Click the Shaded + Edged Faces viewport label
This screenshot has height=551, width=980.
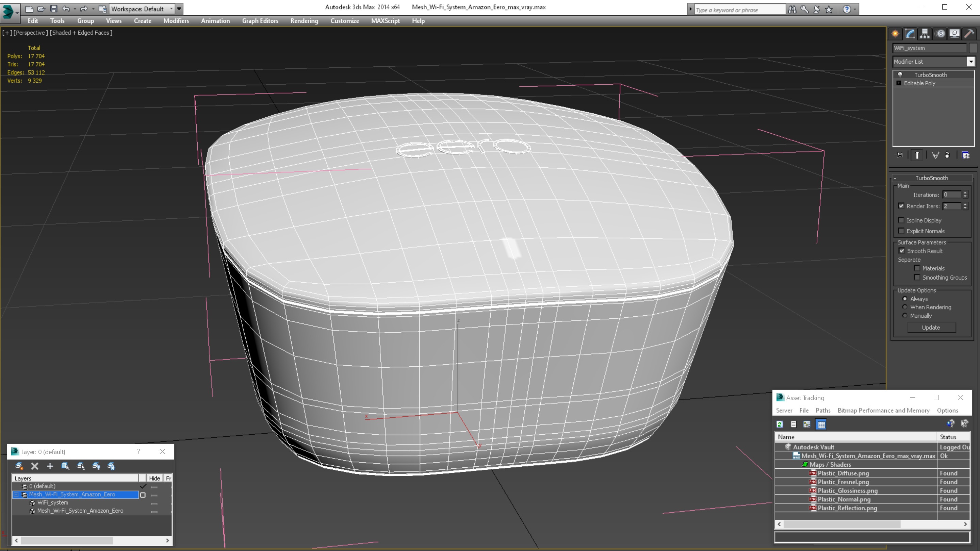click(x=81, y=33)
